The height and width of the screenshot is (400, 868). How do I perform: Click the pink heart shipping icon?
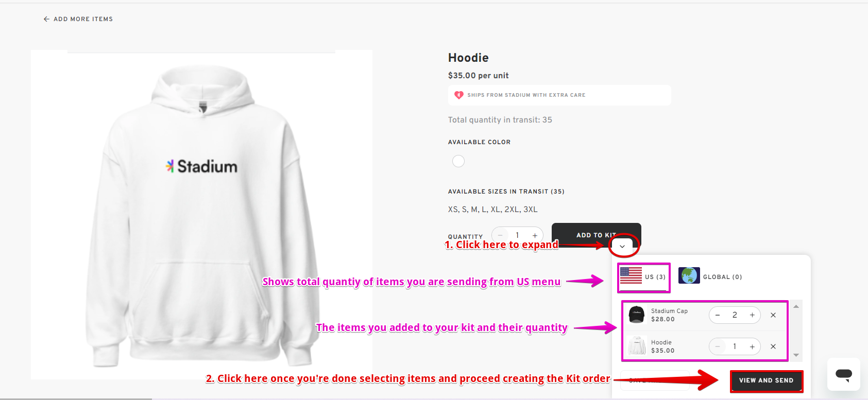pos(458,95)
